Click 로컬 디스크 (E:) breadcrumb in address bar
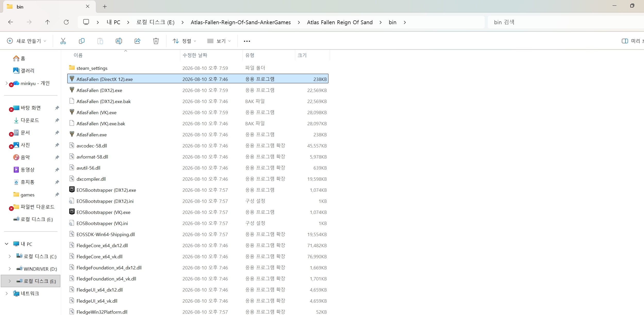Screen dimensions: 644x315 pyautogui.click(x=155, y=22)
